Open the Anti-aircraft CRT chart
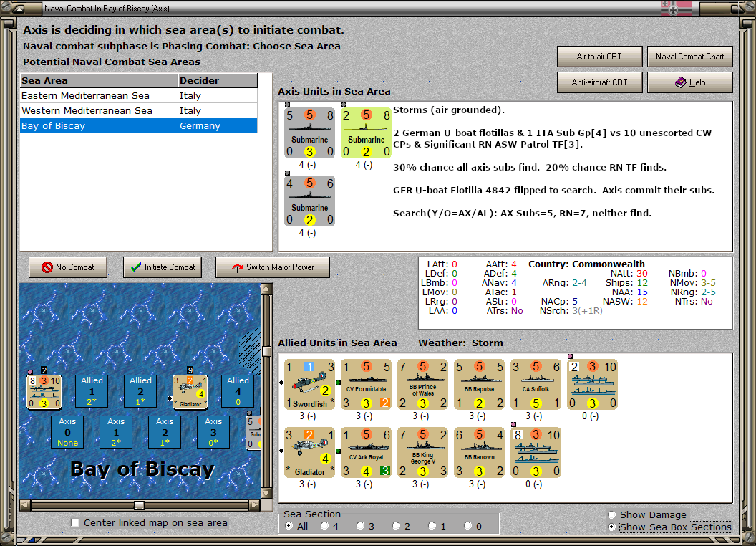The width and height of the screenshot is (756, 546). (599, 82)
